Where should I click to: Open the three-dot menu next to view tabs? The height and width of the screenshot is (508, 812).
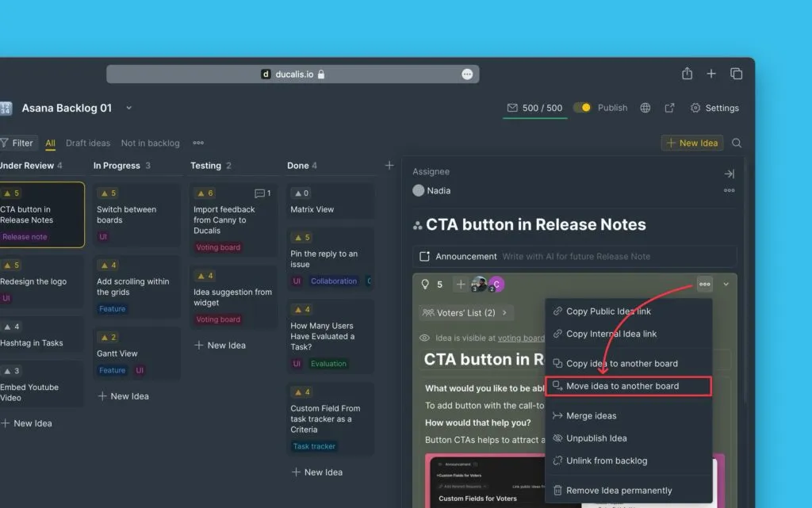198,143
